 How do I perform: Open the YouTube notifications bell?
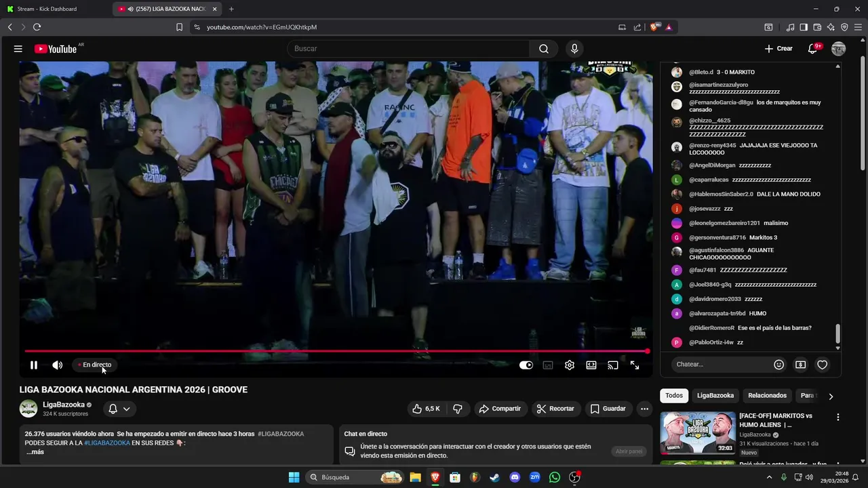[812, 49]
